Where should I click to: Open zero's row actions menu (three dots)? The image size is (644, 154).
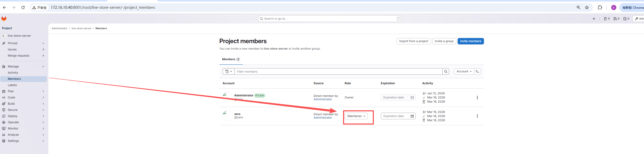477,116
